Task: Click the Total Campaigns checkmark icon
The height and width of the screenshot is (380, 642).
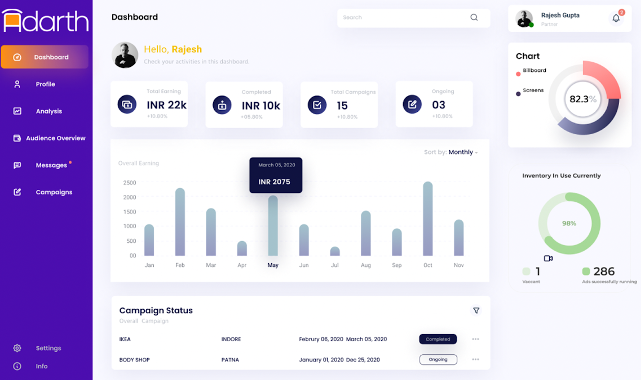Action: [317, 105]
